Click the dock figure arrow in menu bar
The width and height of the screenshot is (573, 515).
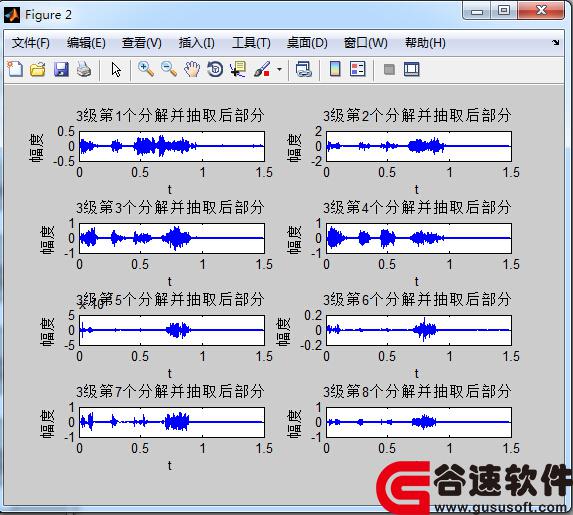[556, 42]
